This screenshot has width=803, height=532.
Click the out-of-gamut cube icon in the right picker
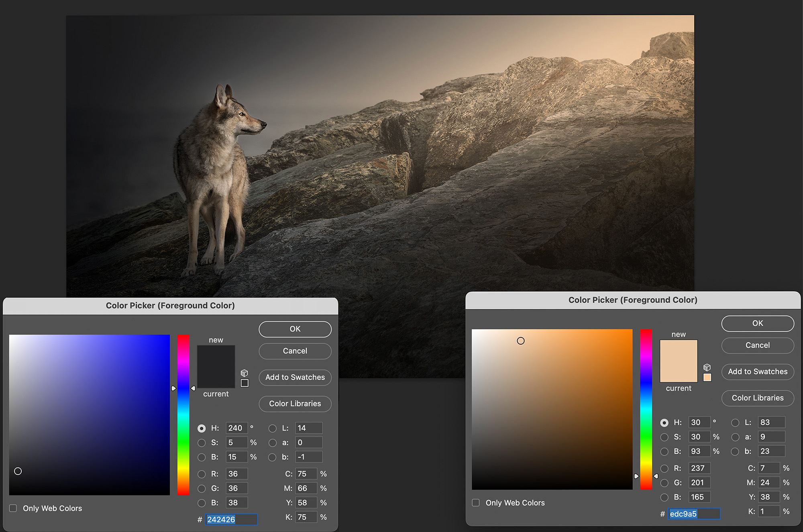click(x=707, y=368)
